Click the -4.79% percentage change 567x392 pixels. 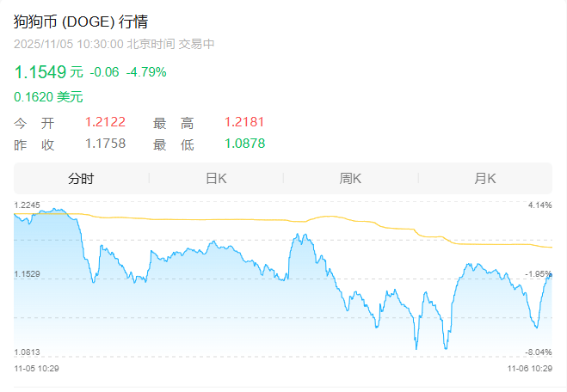tap(146, 72)
